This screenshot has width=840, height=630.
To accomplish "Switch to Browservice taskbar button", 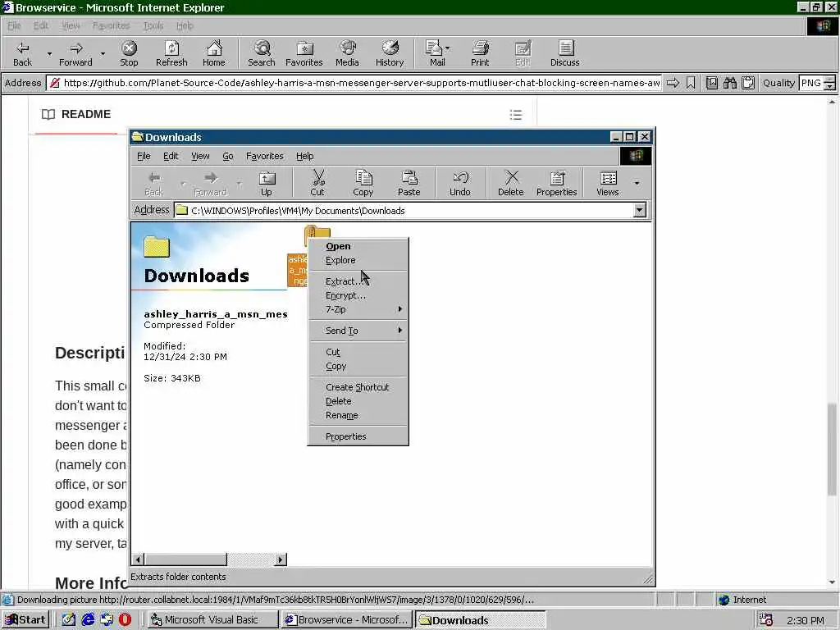I will click(x=347, y=620).
